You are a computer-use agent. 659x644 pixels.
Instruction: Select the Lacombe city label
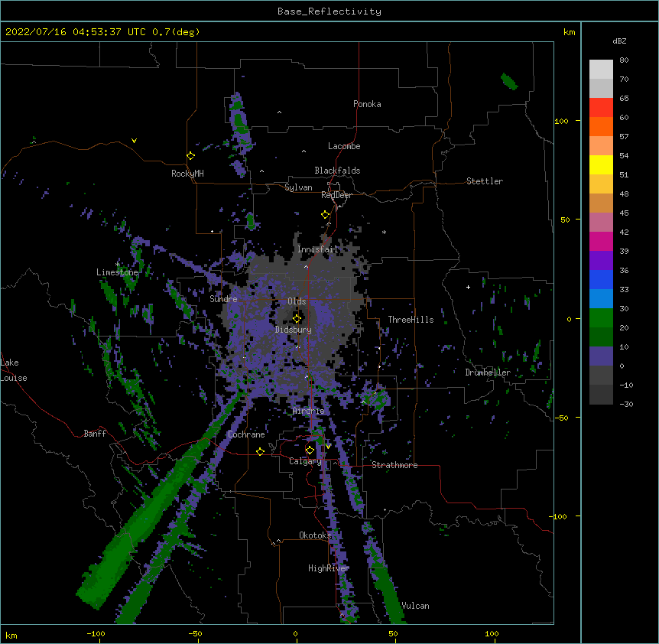344,146
